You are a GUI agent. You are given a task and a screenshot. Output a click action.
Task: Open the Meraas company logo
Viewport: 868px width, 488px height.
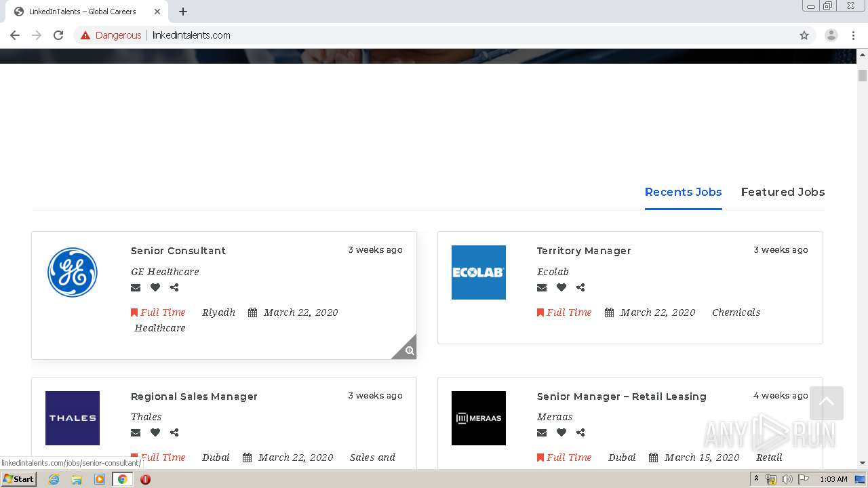point(479,418)
